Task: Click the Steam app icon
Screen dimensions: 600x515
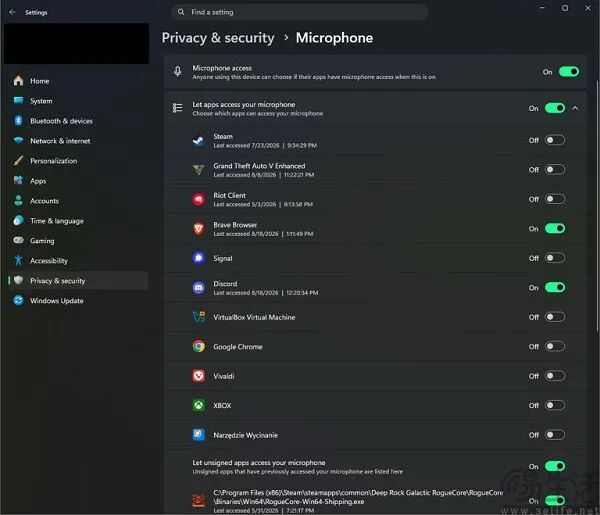Action: pos(199,140)
